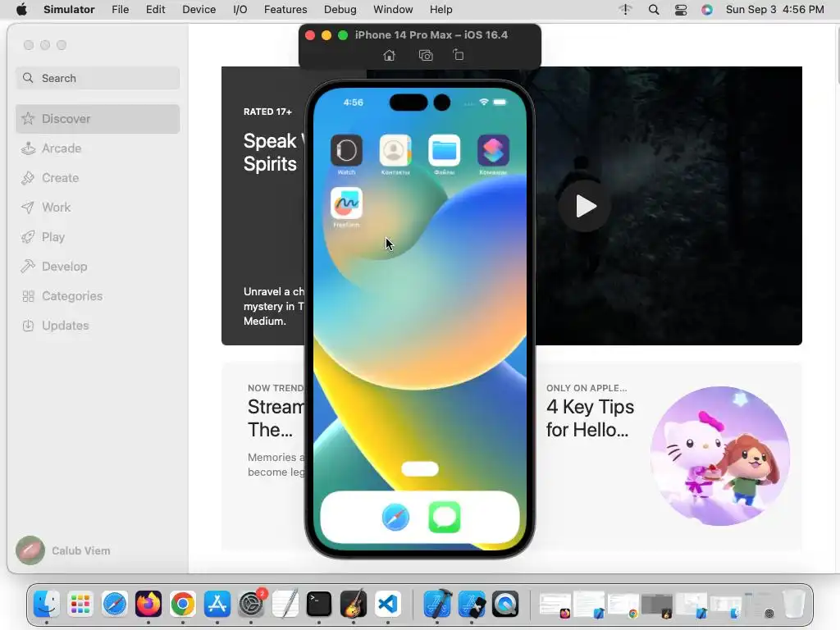Open the App Store from the Dock
This screenshot has width=840, height=630.
coord(217,605)
